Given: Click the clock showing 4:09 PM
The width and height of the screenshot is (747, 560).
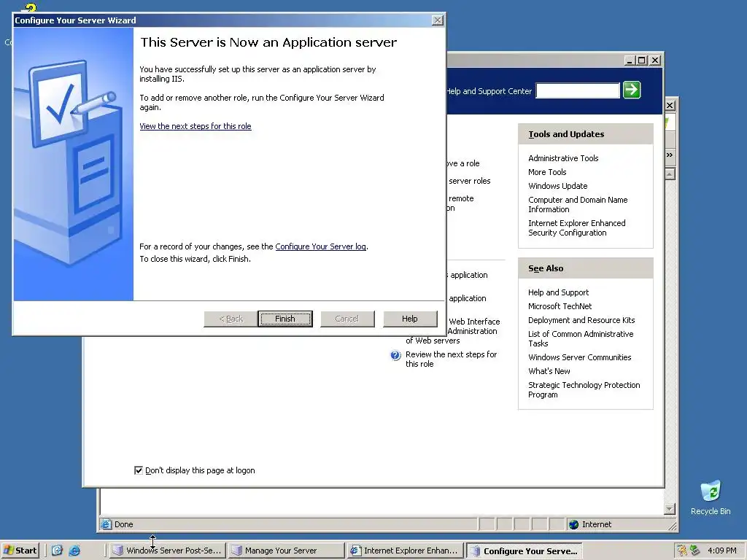Looking at the screenshot, I should [721, 551].
